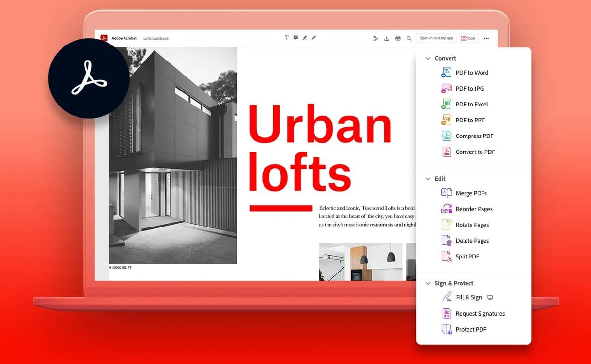Viewport: 591px width, 364px height.
Task: Collapse the Convert section chevron
Action: [428, 58]
